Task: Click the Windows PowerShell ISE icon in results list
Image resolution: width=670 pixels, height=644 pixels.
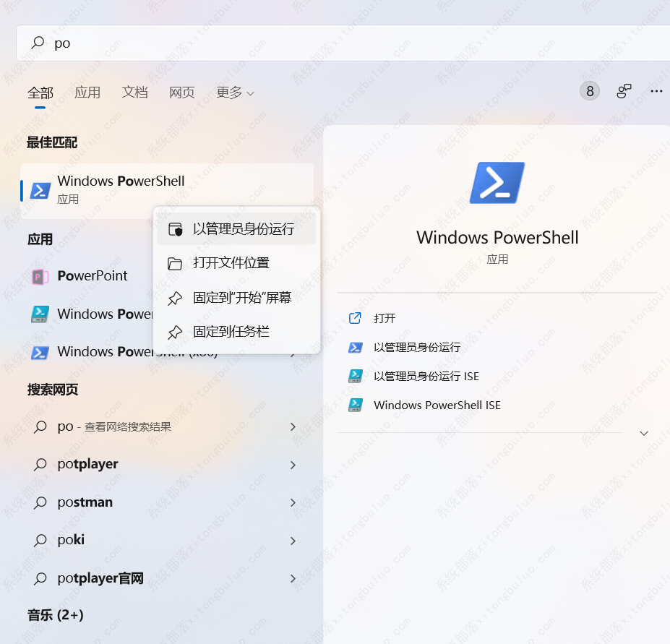Action: (x=40, y=314)
